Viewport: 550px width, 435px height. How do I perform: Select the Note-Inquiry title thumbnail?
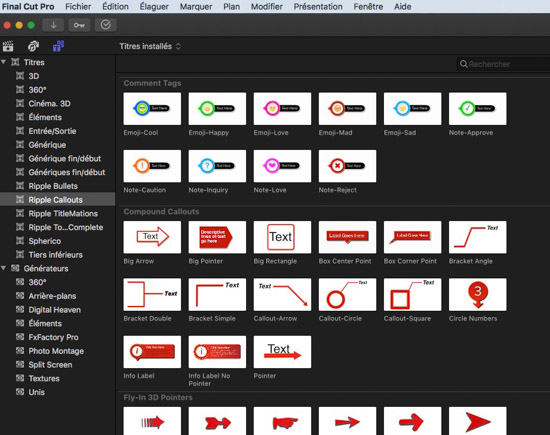click(x=217, y=166)
